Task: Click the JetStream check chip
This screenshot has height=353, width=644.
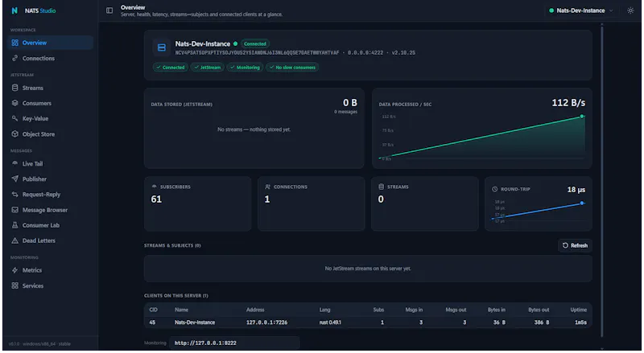Action: 208,68
